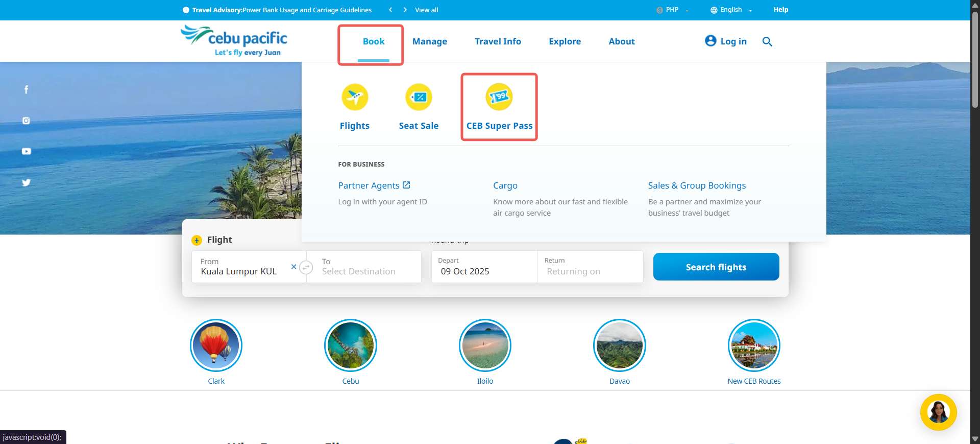This screenshot has height=444, width=980.
Task: Select the CEB Super Pass icon
Action: click(x=499, y=97)
